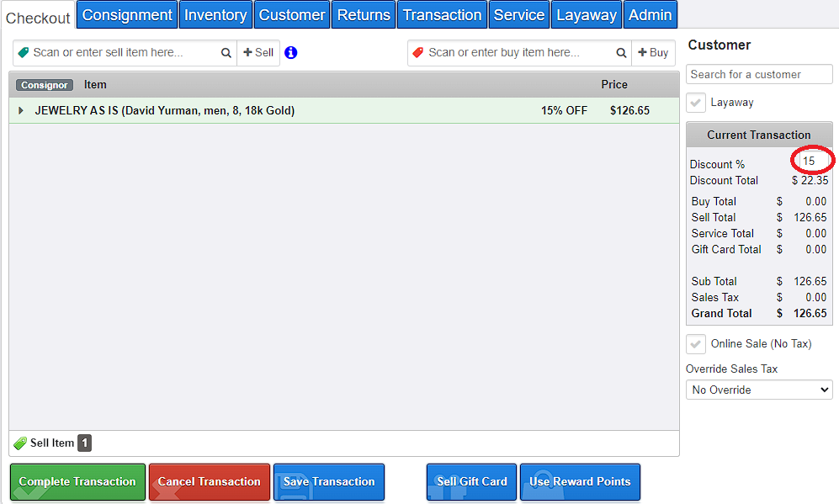Go to the Returns tab

click(x=364, y=15)
